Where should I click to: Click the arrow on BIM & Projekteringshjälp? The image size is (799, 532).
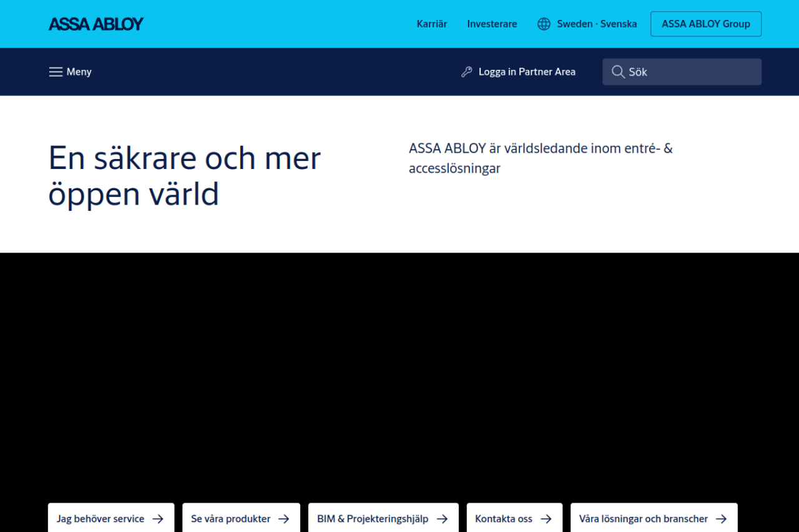(x=442, y=519)
